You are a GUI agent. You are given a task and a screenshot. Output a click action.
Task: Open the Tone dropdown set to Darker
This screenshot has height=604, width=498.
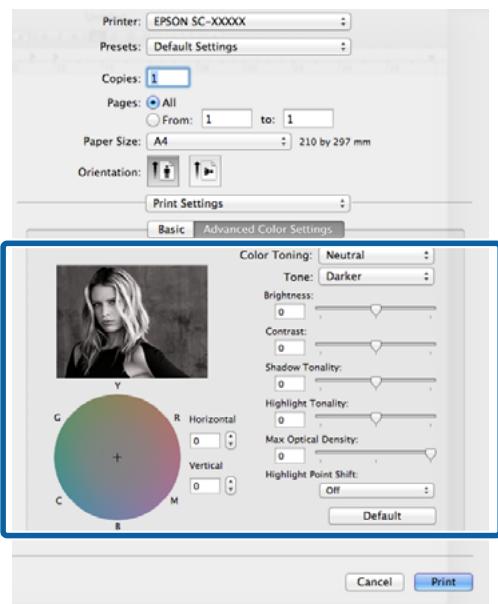376,276
